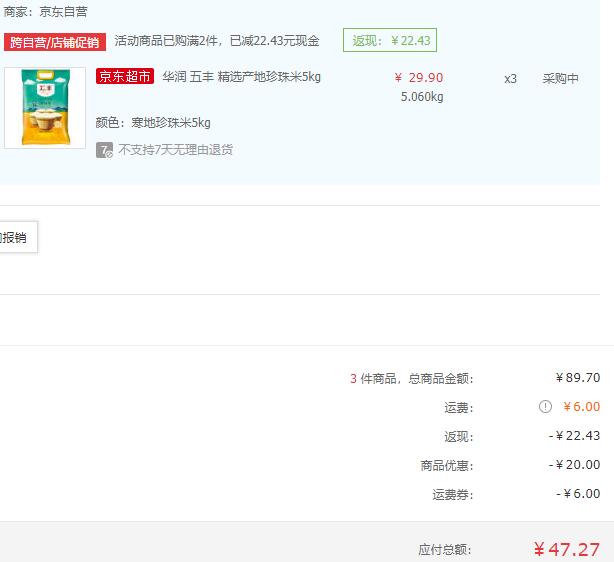Click the payable total ¥47.27
The image size is (614, 562).
point(567,549)
